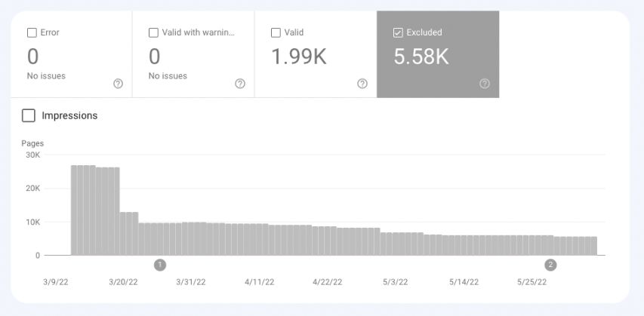Click the tallest bar near 3/9/22
This screenshot has width=644, height=316.
(75, 211)
